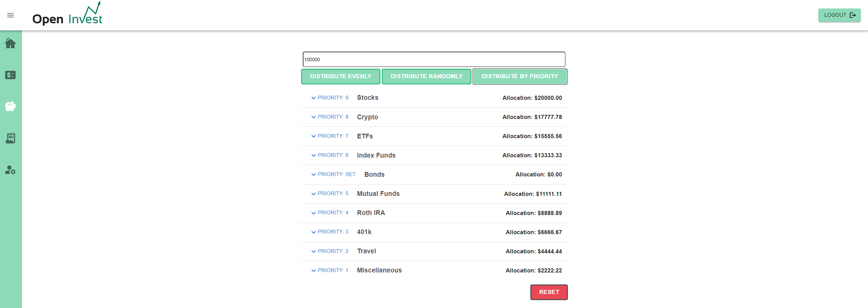Open the PRIORITY: SET dropdown for Bonds
This screenshot has width=868, height=308.
(333, 174)
